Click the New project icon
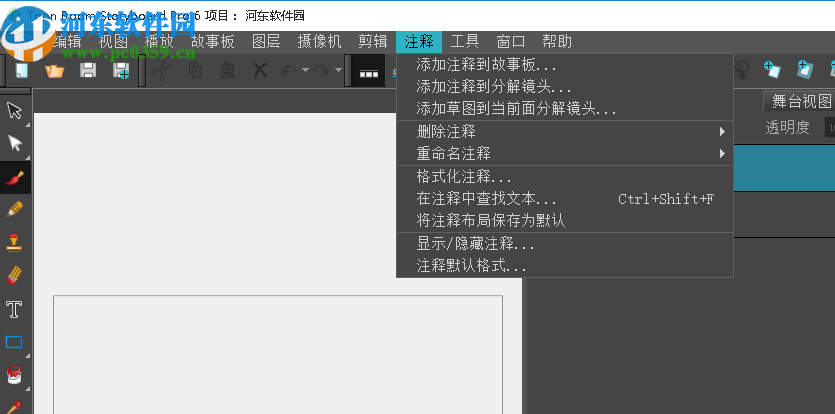Image resolution: width=835 pixels, height=414 pixels. 21,70
